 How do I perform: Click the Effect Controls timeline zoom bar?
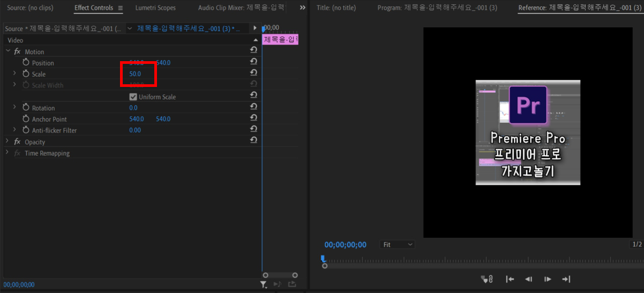click(280, 275)
